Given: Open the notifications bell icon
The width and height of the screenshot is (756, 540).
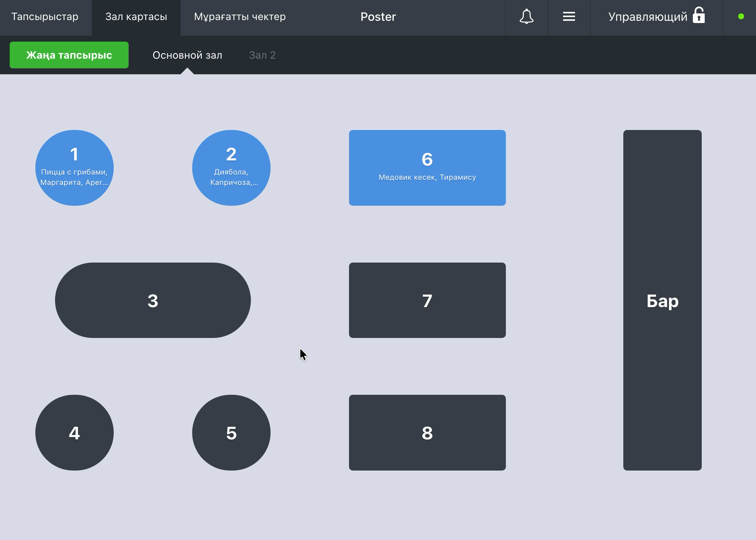Looking at the screenshot, I should [526, 17].
